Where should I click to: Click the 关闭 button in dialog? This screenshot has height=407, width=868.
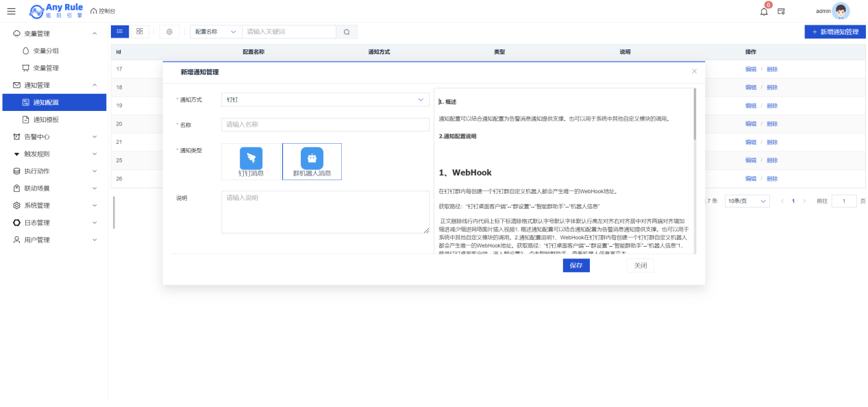(640, 266)
